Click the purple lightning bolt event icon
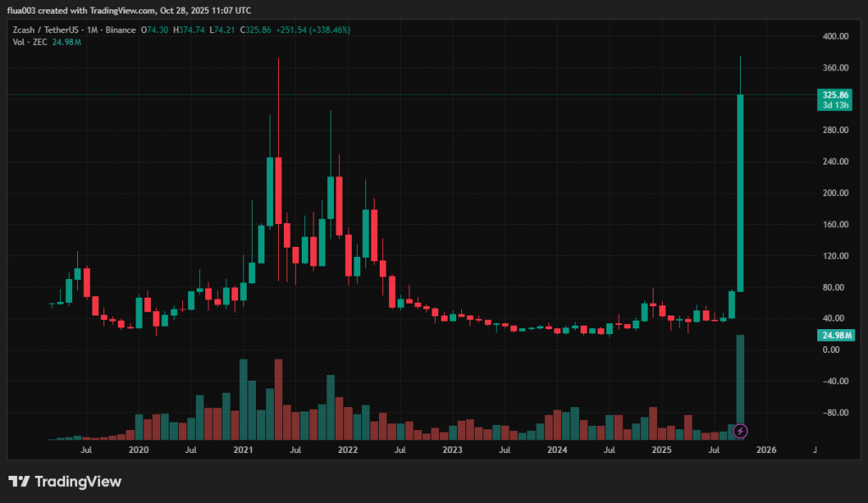 (740, 431)
